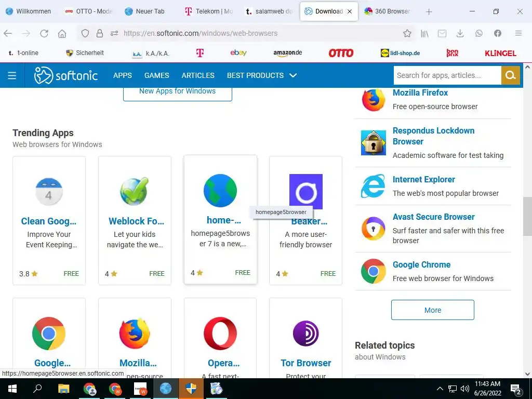The height and width of the screenshot is (399, 532).
Task: Click the Respondus Lockdown Browser padlock icon
Action: coord(373,143)
